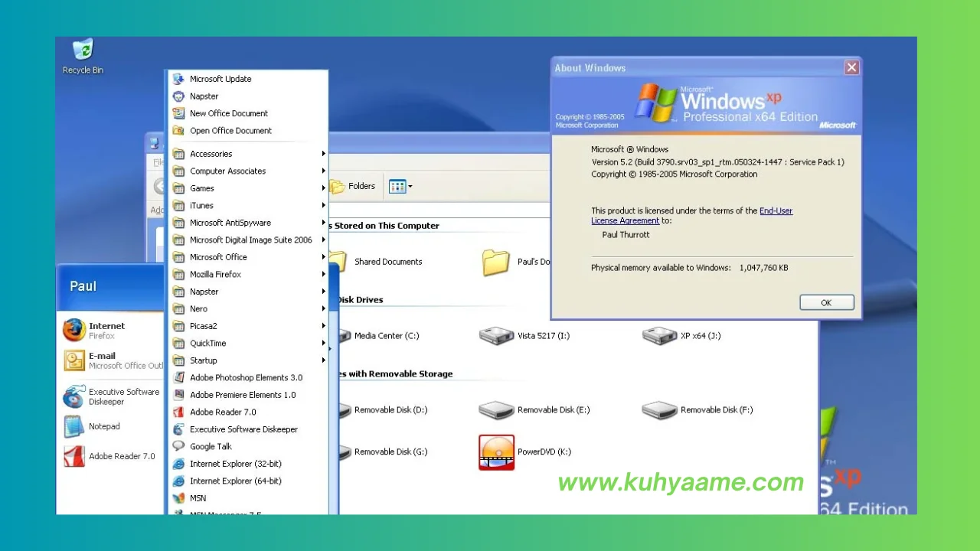Expand the Microsoft Digital Image Suite 2006 submenu
The image size is (980, 551).
(x=249, y=240)
